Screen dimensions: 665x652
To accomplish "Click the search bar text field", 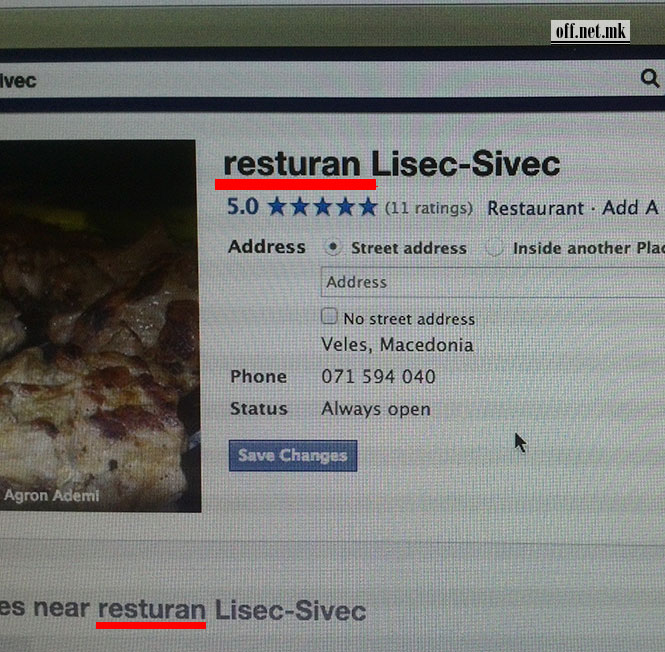I will 318,80.
